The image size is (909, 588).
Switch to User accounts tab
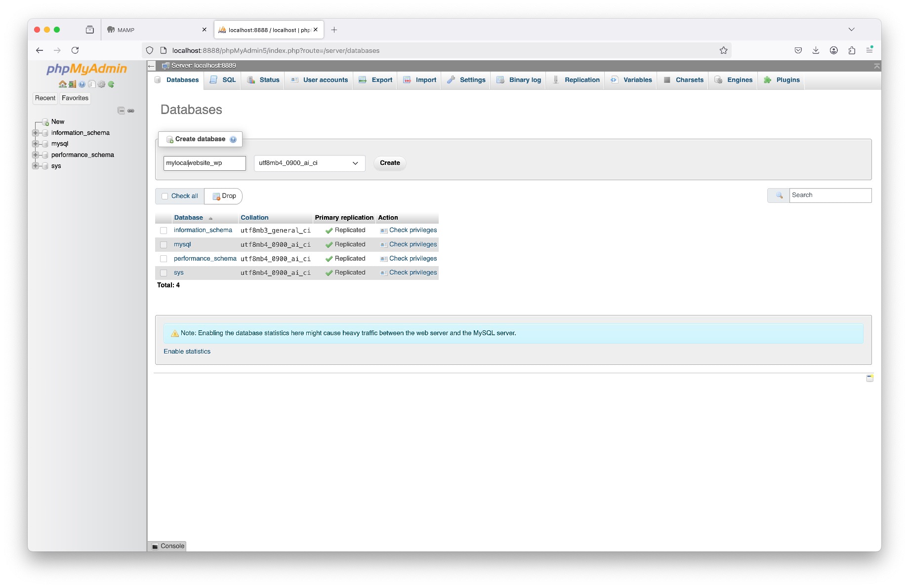[320, 80]
